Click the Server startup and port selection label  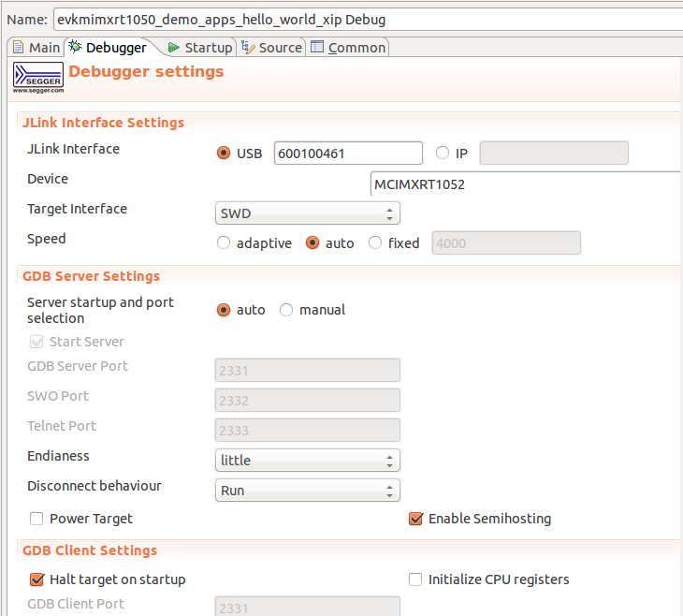coord(100,310)
